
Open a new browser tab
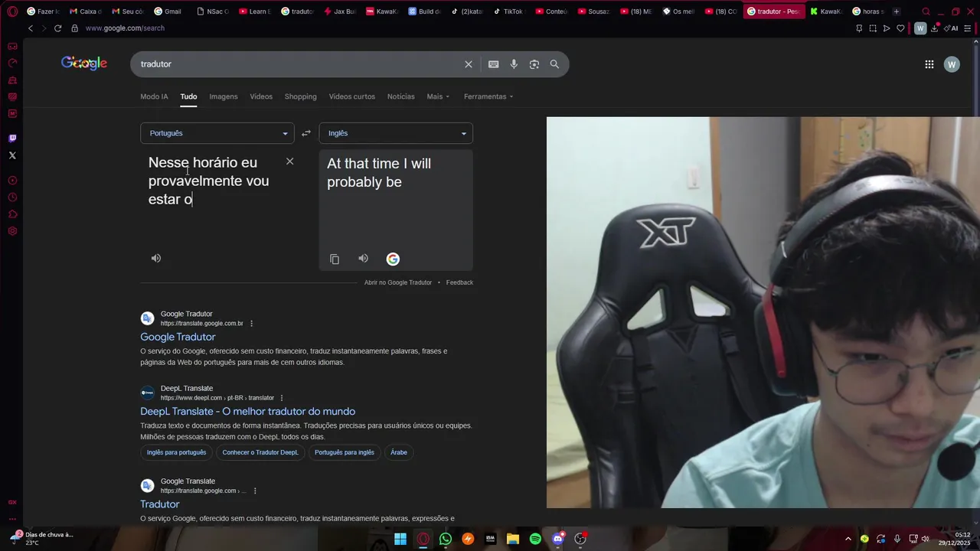click(x=897, y=11)
